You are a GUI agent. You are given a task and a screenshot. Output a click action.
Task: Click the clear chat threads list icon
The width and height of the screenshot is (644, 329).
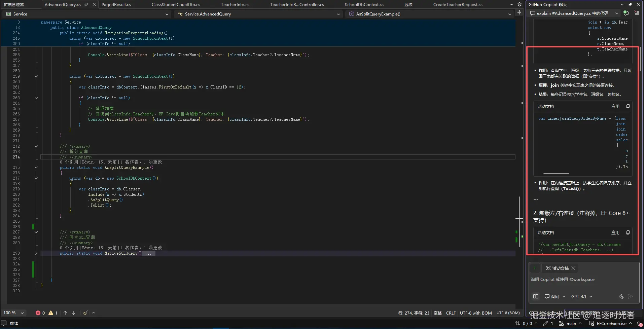(637, 13)
